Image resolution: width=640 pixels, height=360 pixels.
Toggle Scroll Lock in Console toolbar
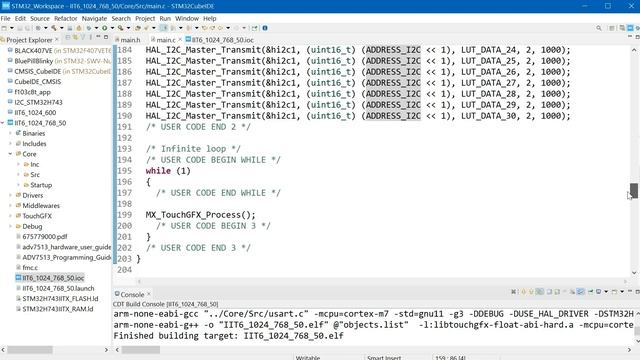(573, 291)
